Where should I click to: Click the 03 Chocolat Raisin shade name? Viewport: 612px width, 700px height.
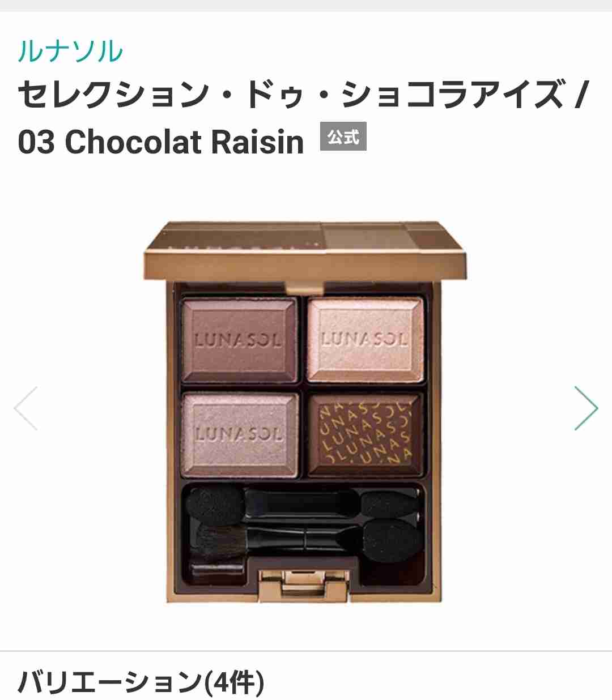tap(161, 142)
